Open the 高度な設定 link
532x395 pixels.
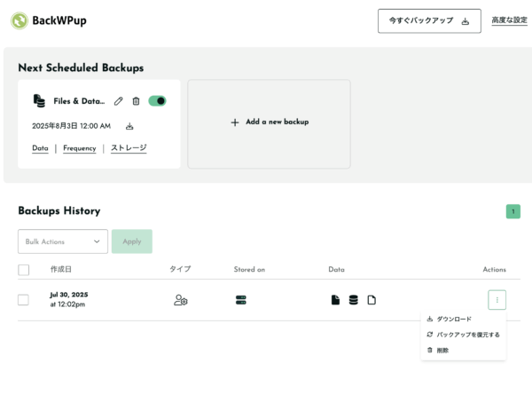click(509, 20)
